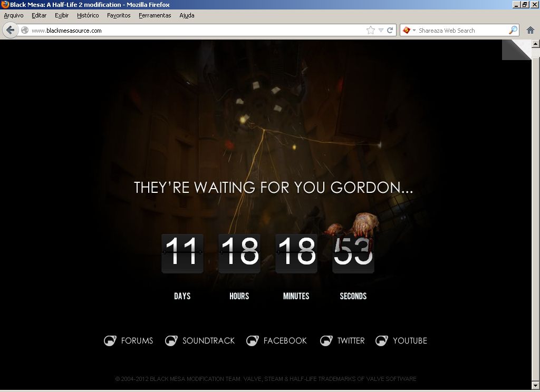Bookmark this page with the star icon
The height and width of the screenshot is (392, 540).
(371, 30)
